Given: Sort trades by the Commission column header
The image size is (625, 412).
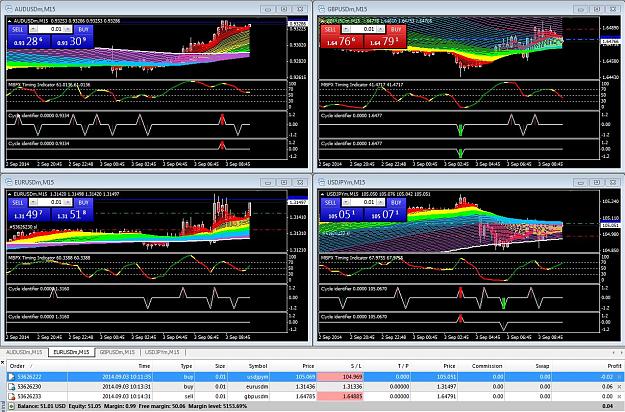Looking at the screenshot, I should point(482,366).
